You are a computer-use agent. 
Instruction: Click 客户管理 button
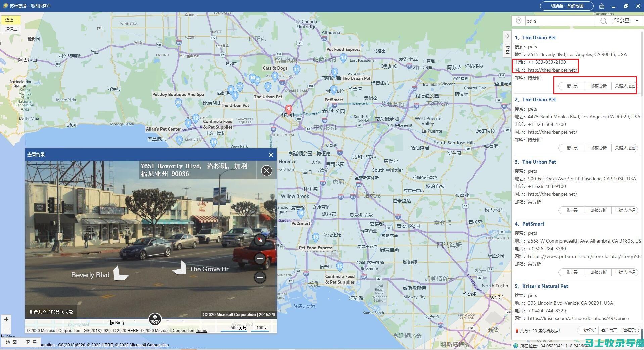609,330
